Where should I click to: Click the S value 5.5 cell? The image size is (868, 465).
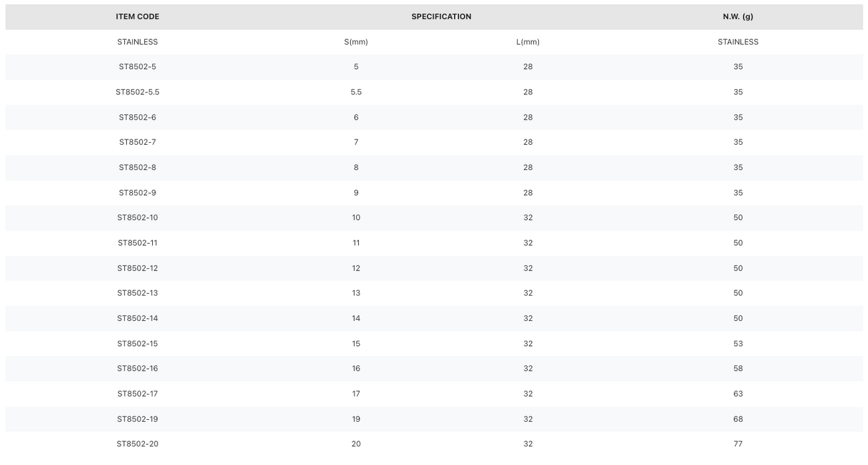[x=356, y=92]
